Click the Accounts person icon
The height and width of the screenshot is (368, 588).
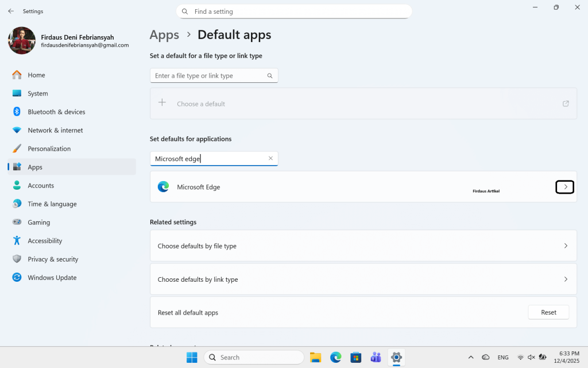coord(17,185)
